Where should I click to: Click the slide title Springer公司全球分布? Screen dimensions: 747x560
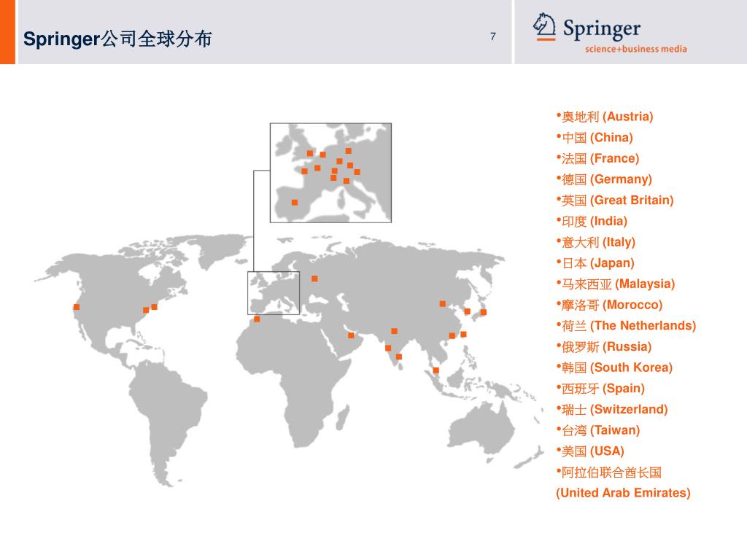tap(117, 39)
